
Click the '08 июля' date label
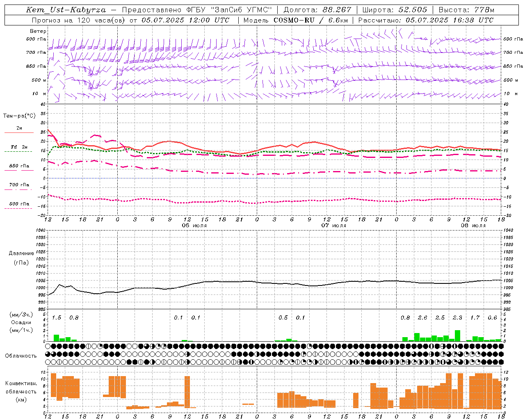473,226
